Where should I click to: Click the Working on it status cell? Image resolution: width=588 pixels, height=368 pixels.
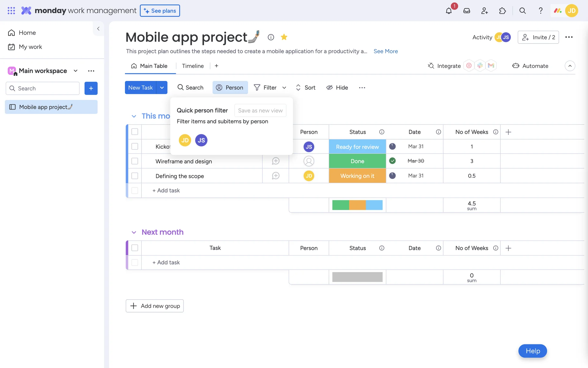tap(357, 176)
